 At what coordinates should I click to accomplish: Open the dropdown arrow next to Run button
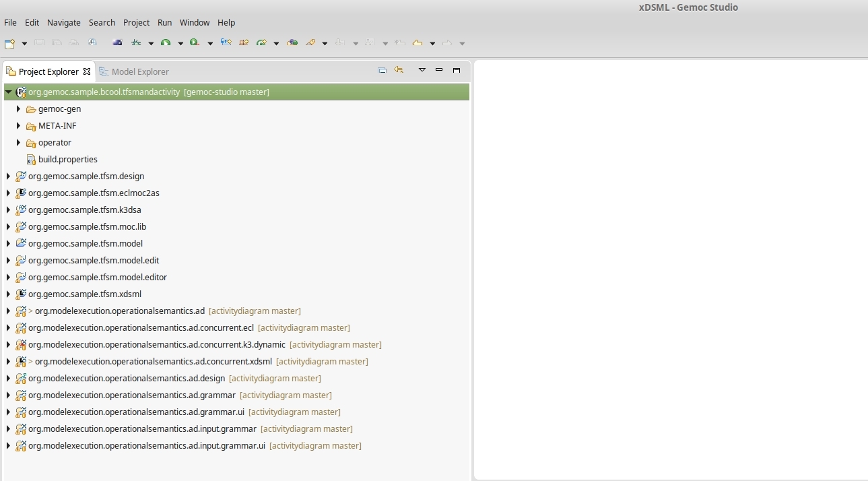coord(180,44)
